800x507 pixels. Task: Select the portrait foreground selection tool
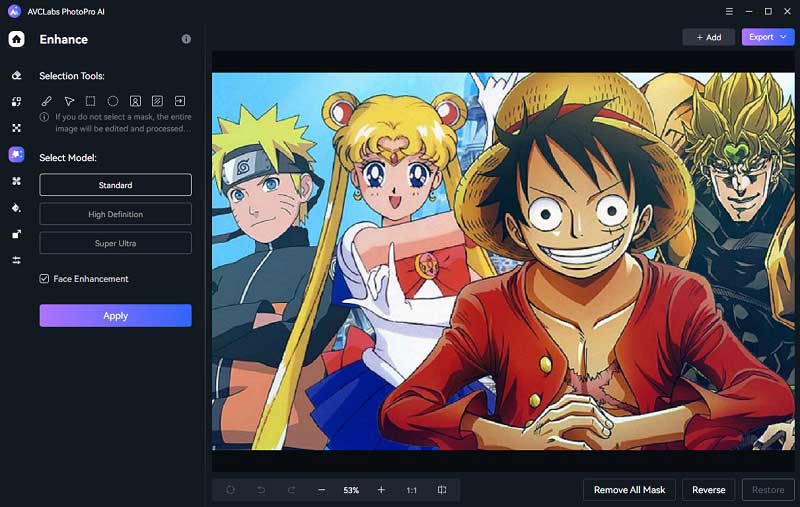click(135, 101)
